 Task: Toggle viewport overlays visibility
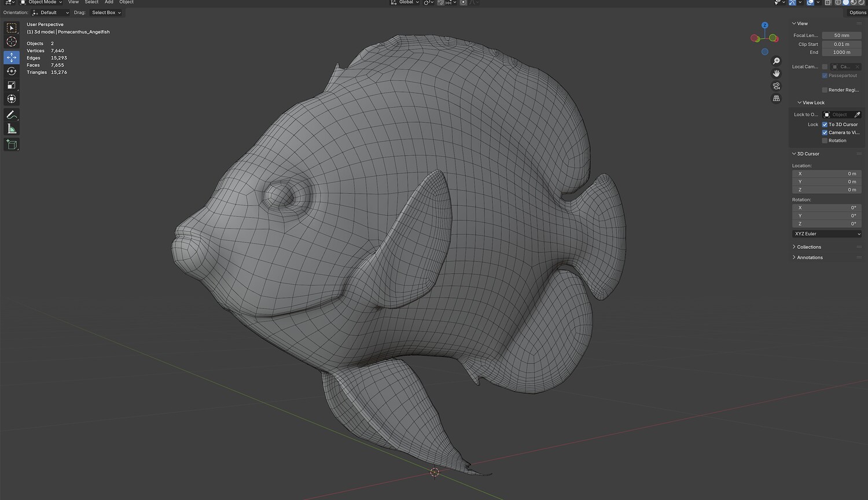810,2
